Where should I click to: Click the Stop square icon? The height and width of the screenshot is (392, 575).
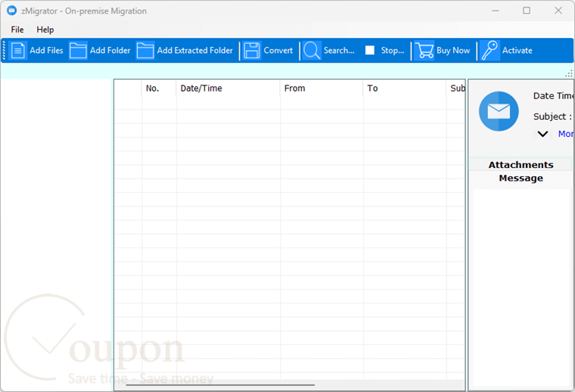[370, 50]
